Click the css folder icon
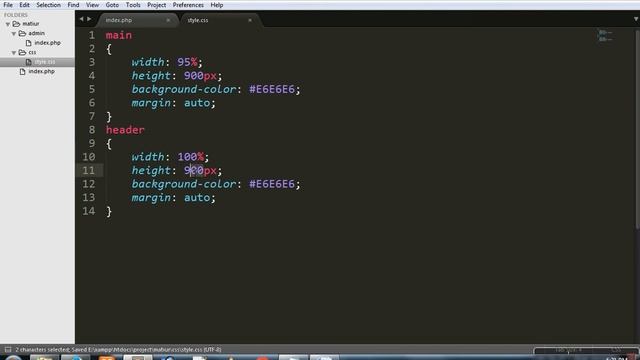 [x=22, y=52]
